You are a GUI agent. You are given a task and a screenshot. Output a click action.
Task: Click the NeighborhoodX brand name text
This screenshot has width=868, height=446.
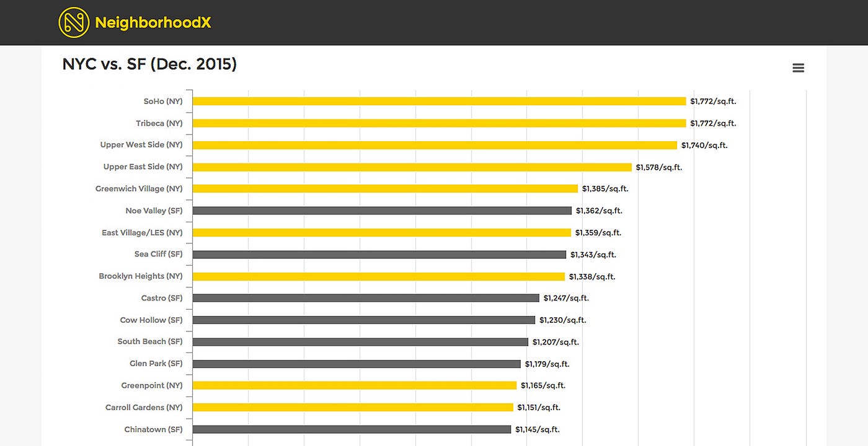153,23
